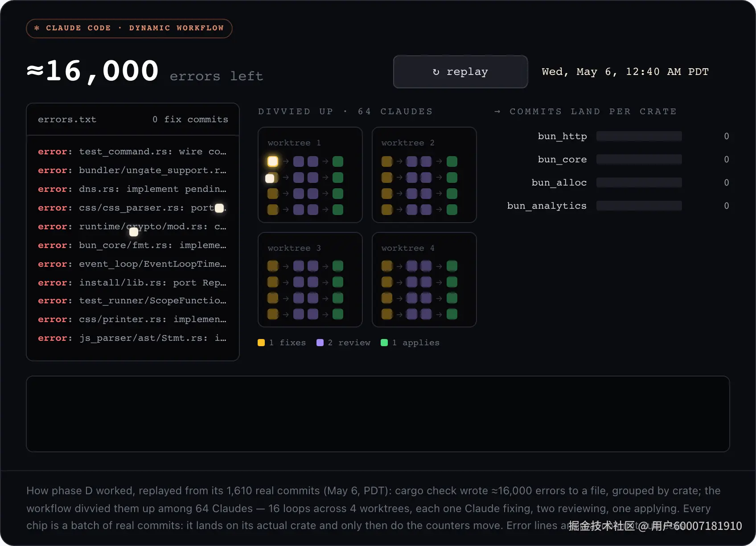
Task: Click the green apply chip in worktree 3's last row
Action: [x=338, y=314]
